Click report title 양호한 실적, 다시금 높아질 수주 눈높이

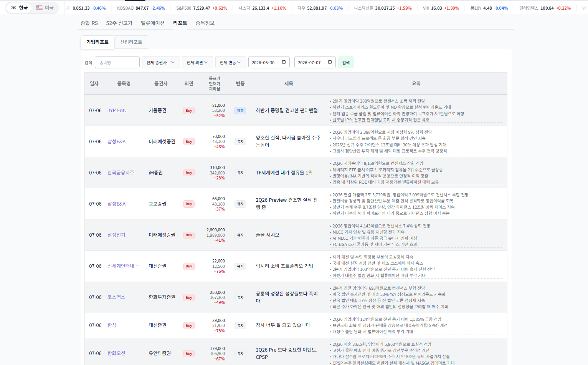(x=288, y=141)
